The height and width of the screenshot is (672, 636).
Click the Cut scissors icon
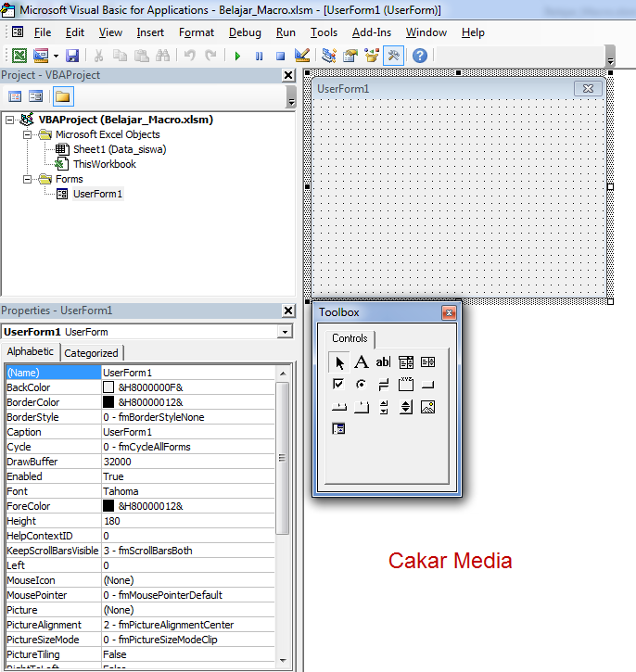coord(98,56)
